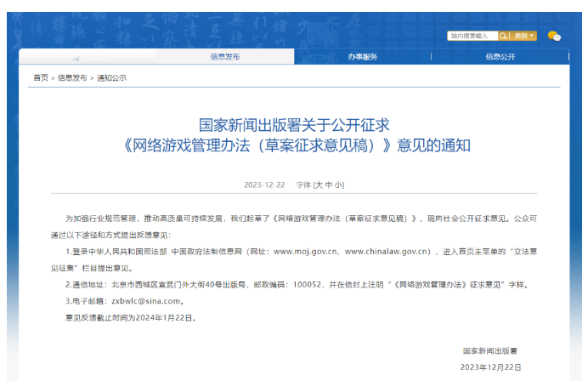Click the www.moj.gov.cn URL text
Viewport: 588px width, 381px height.
[304, 253]
